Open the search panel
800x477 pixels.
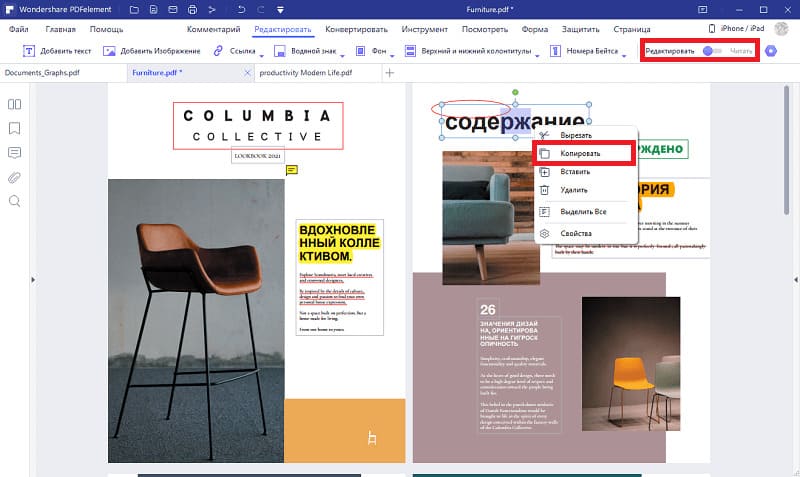(x=14, y=201)
